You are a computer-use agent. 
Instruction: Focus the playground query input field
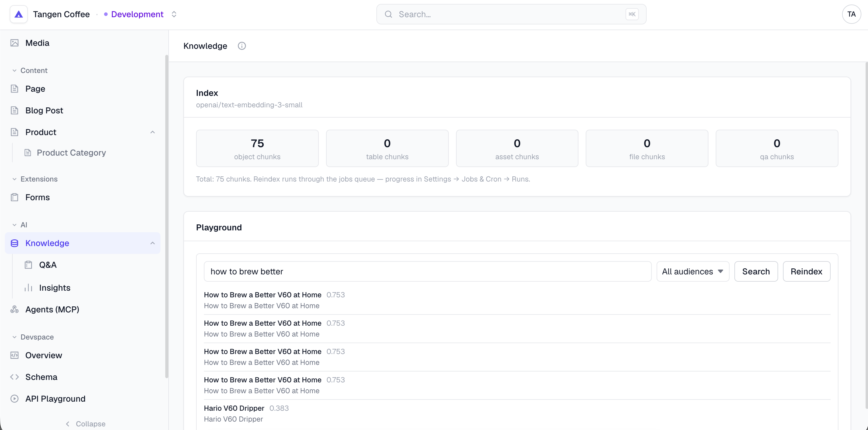(x=427, y=271)
